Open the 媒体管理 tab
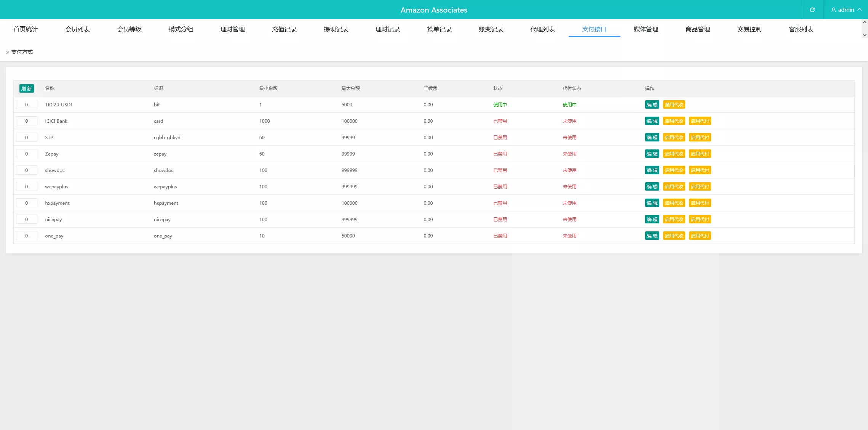Screen dimensions: 868x430 tap(646, 29)
